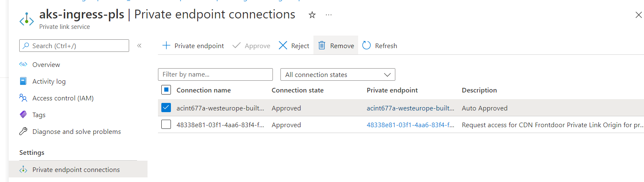Click the private link service icon by the title
This screenshot has height=182, width=644.
tap(26, 19)
